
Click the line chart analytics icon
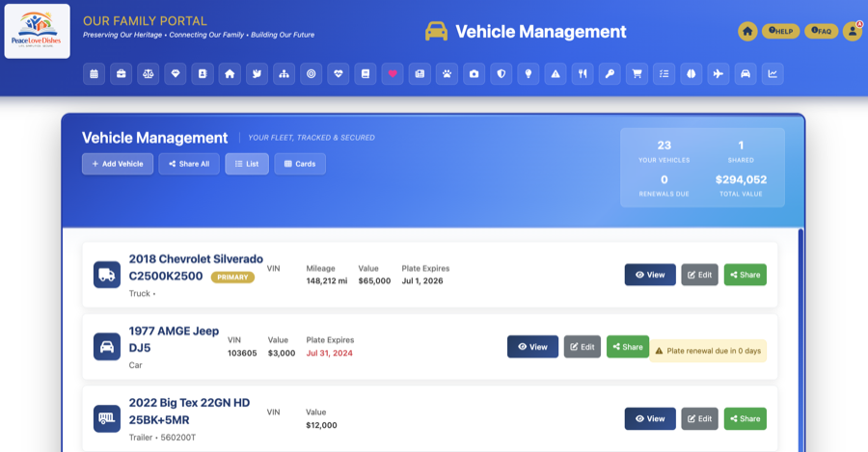[x=773, y=73]
